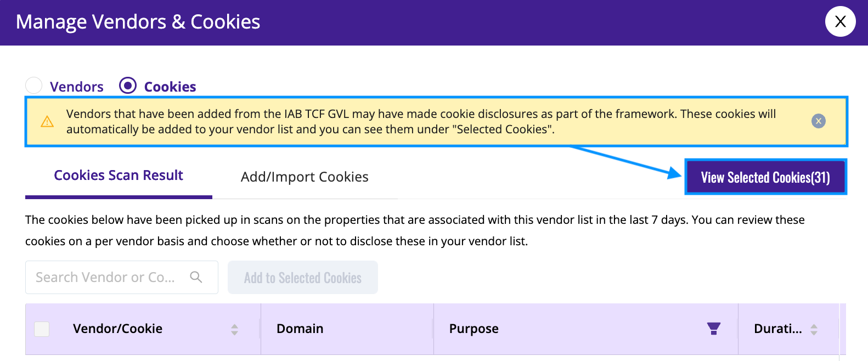Open the Purpose column filter funnel
Viewport: 868px width, 361px height.
click(x=713, y=329)
